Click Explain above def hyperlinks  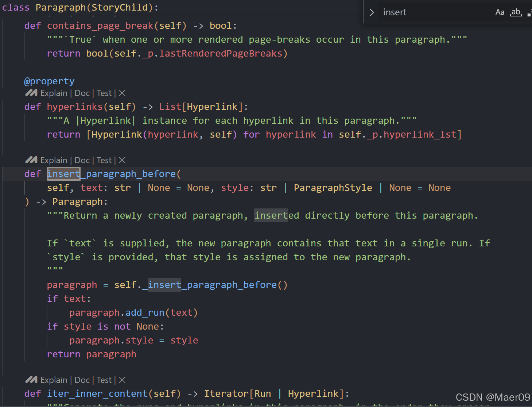54,93
